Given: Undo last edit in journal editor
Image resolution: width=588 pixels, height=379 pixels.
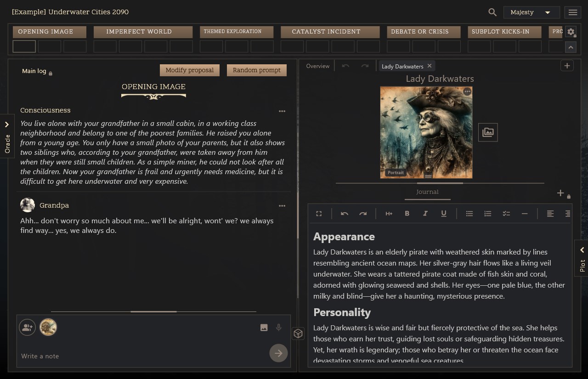Looking at the screenshot, I should point(345,214).
